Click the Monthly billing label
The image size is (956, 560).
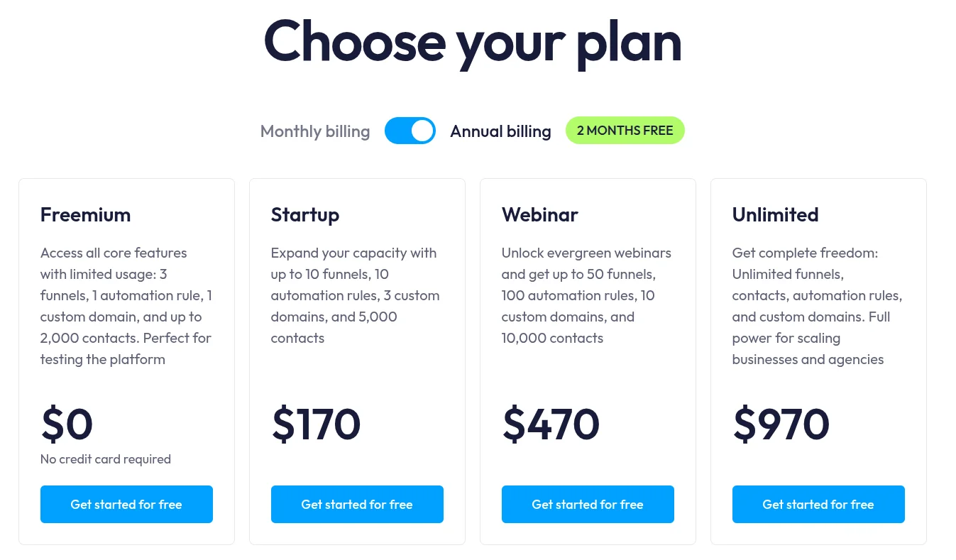[x=314, y=131]
